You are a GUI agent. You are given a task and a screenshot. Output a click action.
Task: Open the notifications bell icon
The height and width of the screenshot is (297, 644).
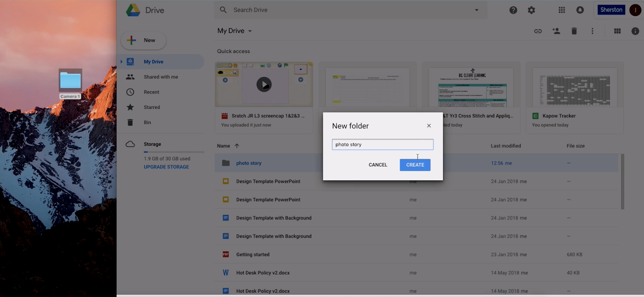580,10
